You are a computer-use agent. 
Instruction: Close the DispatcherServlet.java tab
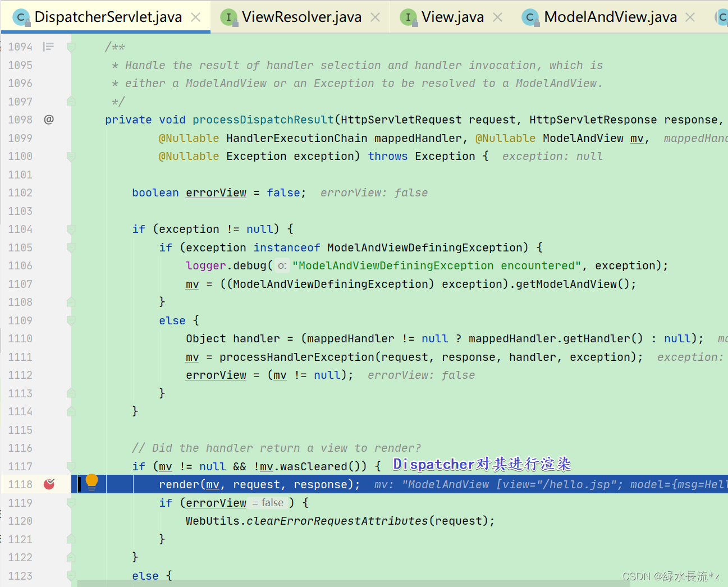196,17
